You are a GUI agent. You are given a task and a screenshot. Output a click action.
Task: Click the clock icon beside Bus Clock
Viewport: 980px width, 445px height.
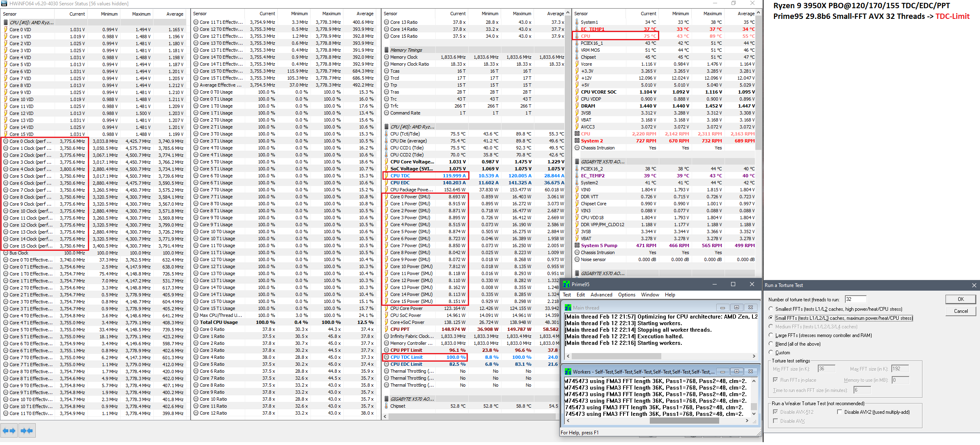tap(6, 253)
